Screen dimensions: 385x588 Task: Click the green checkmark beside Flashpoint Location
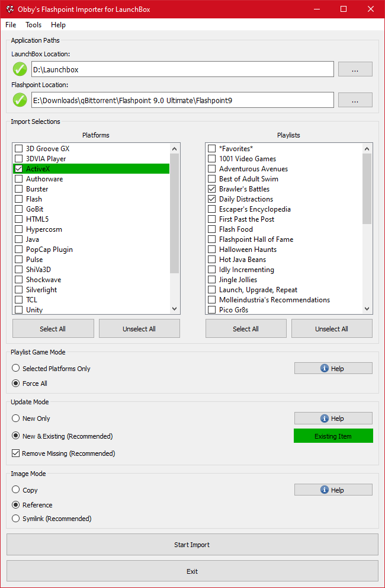pos(20,100)
